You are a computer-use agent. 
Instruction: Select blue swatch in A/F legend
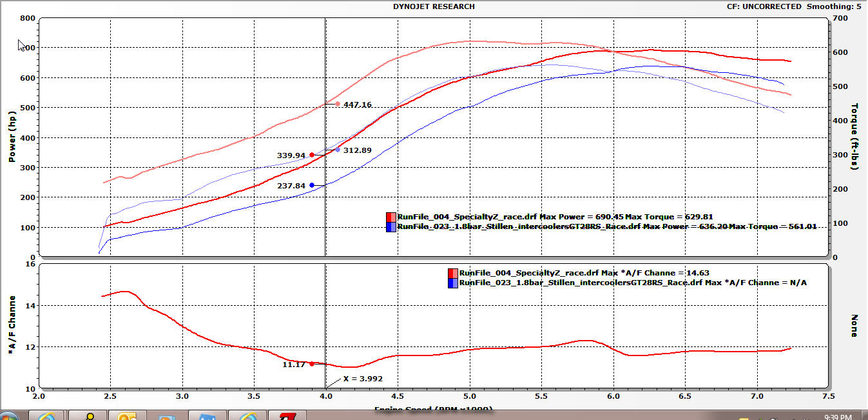click(x=453, y=283)
